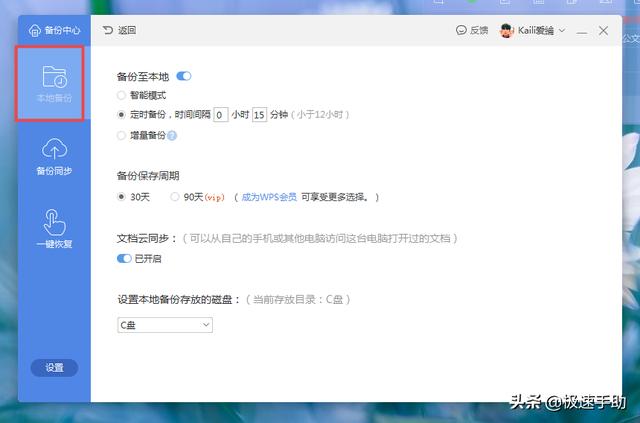Select the 定时备份 radio option
Image resolution: width=640 pixels, height=423 pixels.
(x=121, y=115)
